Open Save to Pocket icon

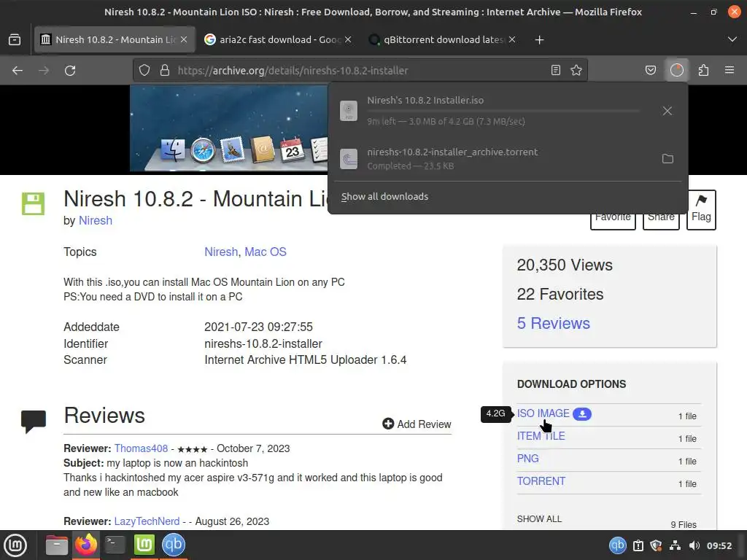click(x=650, y=71)
